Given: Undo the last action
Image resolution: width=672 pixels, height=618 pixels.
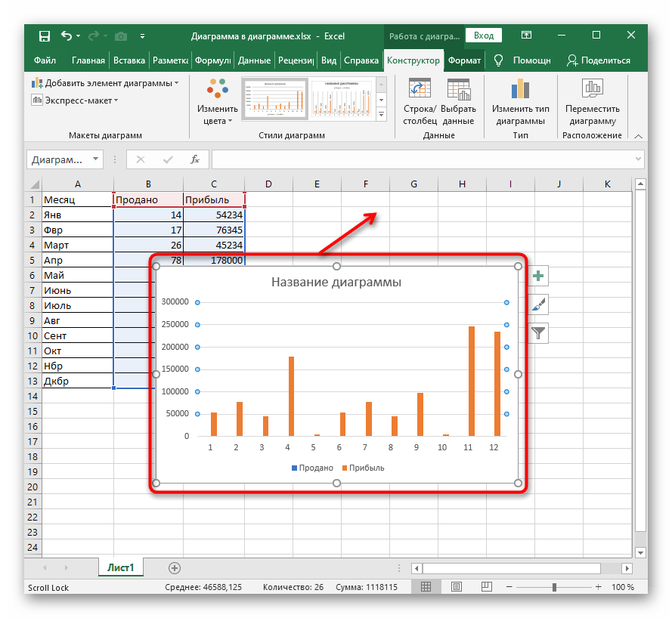Looking at the screenshot, I should pyautogui.click(x=66, y=36).
